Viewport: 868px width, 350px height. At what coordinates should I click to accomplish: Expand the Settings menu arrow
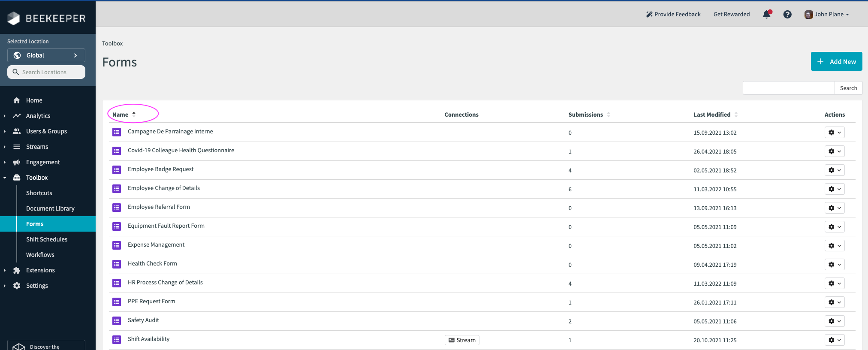[x=4, y=286]
